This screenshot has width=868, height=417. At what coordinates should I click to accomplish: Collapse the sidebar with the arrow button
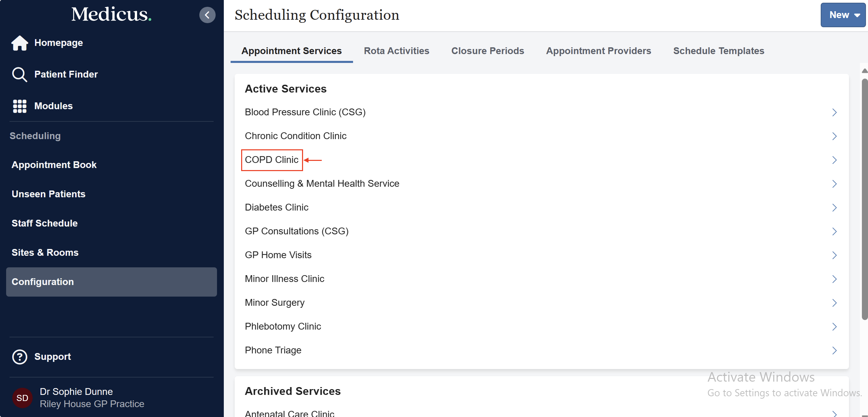207,15
